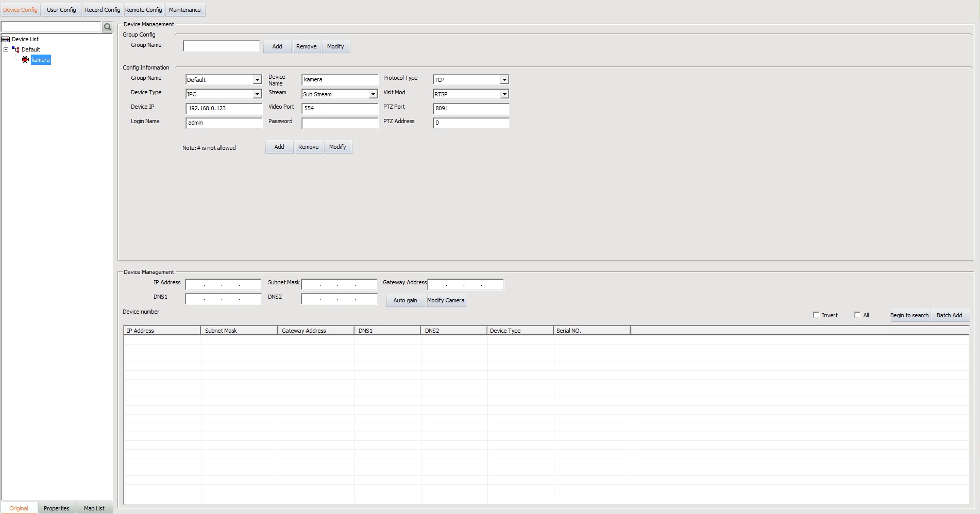980x514 pixels.
Task: Focus the device search input field
Action: 51,27
